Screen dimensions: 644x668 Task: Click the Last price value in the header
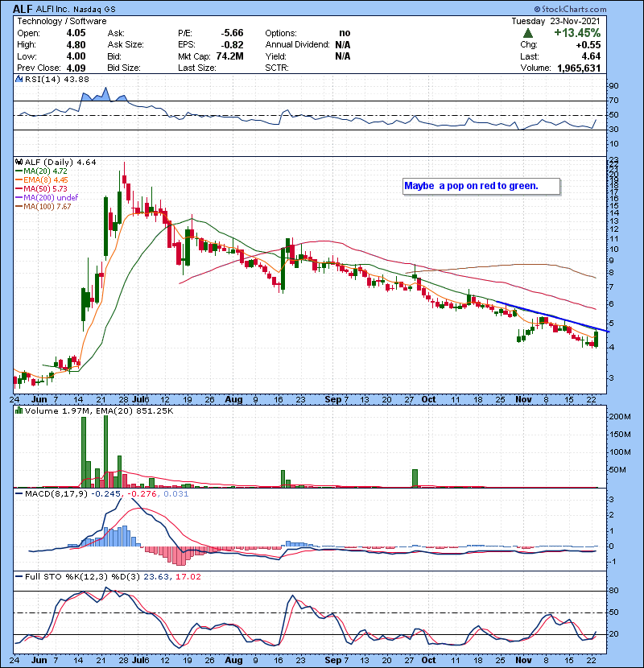coord(592,56)
